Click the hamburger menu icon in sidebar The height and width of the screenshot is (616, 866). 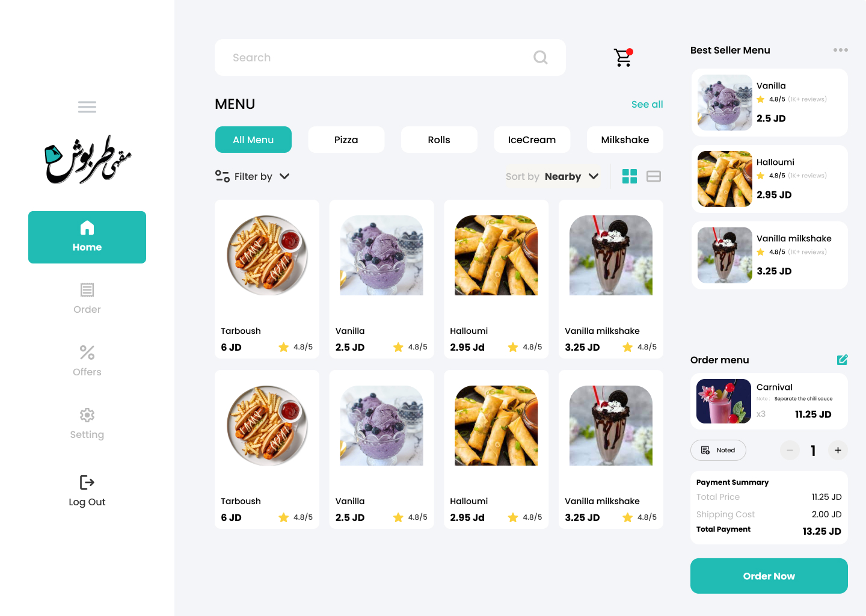[x=87, y=107]
